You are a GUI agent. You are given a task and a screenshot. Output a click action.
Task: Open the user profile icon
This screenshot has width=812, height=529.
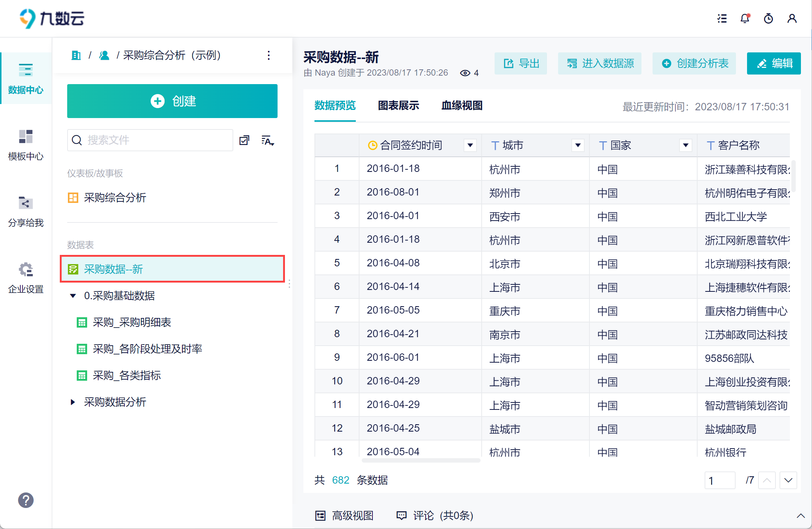pos(792,18)
